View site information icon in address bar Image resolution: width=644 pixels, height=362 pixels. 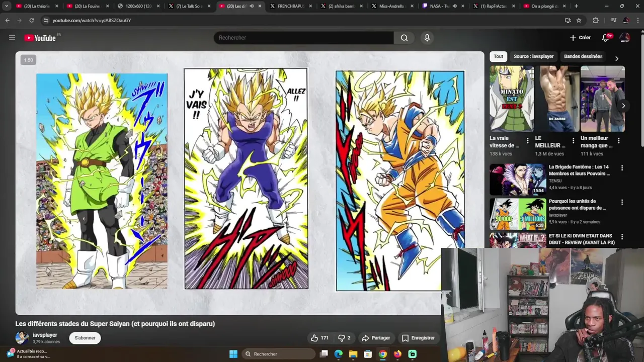tap(46, 20)
